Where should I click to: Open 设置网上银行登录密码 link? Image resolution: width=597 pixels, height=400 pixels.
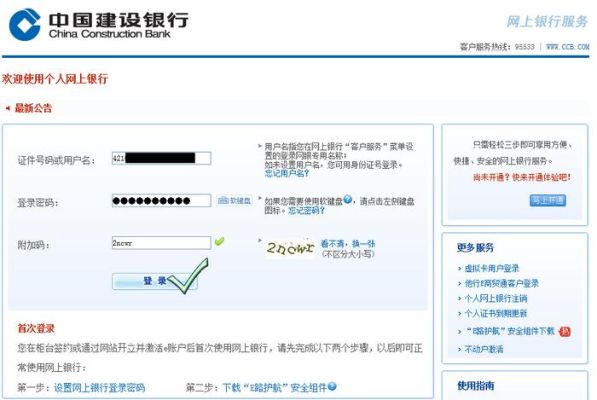[99, 388]
